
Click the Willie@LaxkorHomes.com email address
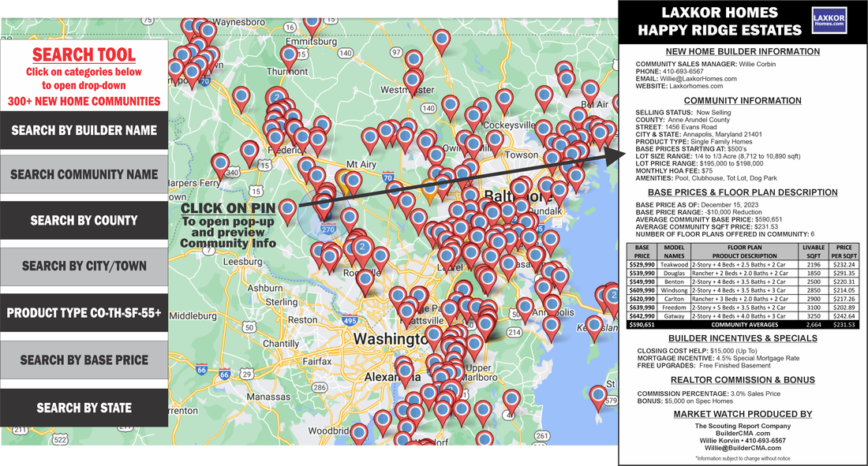click(698, 79)
